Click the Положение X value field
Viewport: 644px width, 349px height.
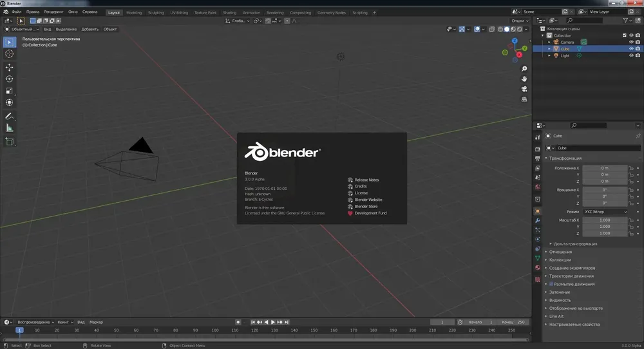pyautogui.click(x=605, y=168)
